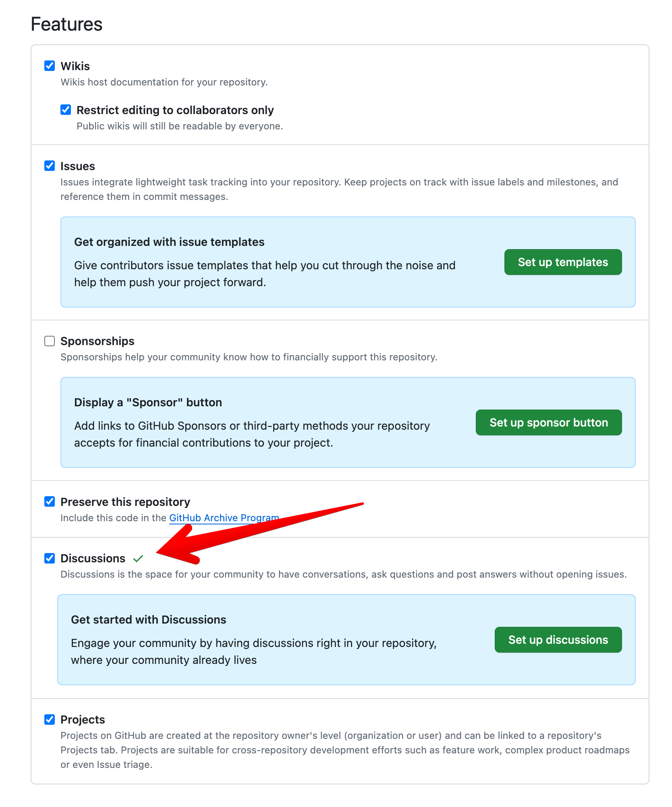Image resolution: width=672 pixels, height=807 pixels.
Task: Click the Projects feature label
Action: click(x=82, y=719)
